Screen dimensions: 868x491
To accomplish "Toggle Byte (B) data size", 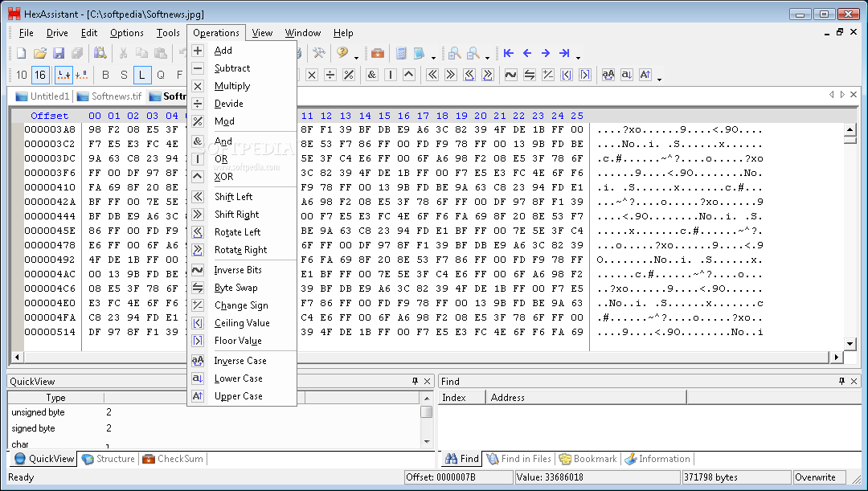I will [x=106, y=75].
